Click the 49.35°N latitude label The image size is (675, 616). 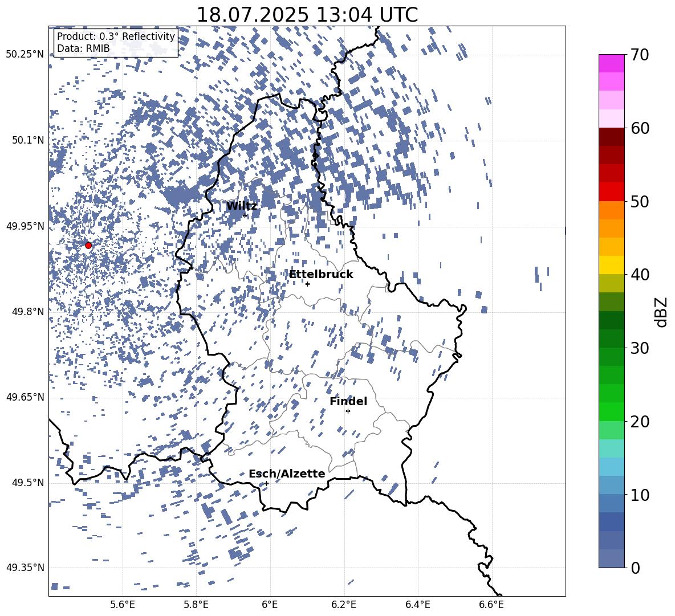tap(25, 568)
